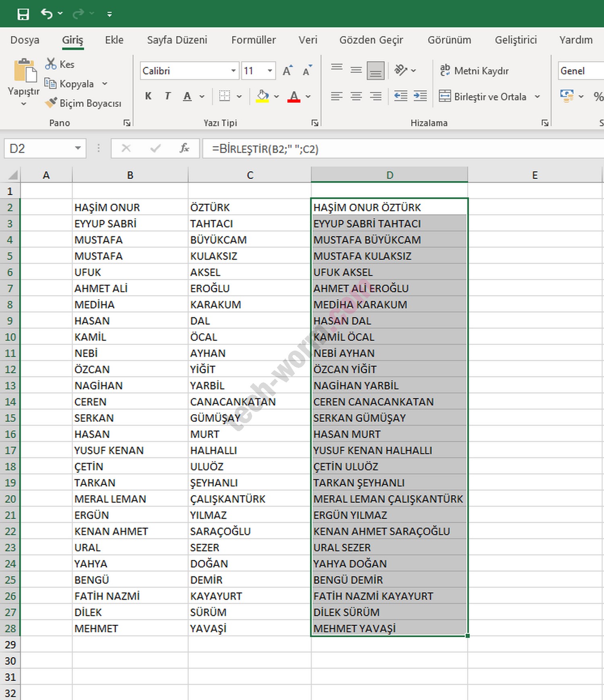Screen dimensions: 604x700
Task: Toggle Italic (T) formatting
Action: 168,96
